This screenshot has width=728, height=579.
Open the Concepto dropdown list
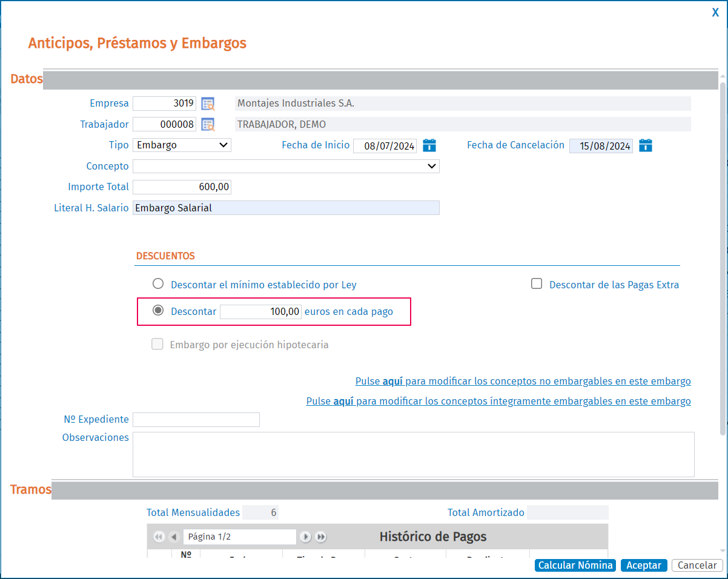coord(286,166)
